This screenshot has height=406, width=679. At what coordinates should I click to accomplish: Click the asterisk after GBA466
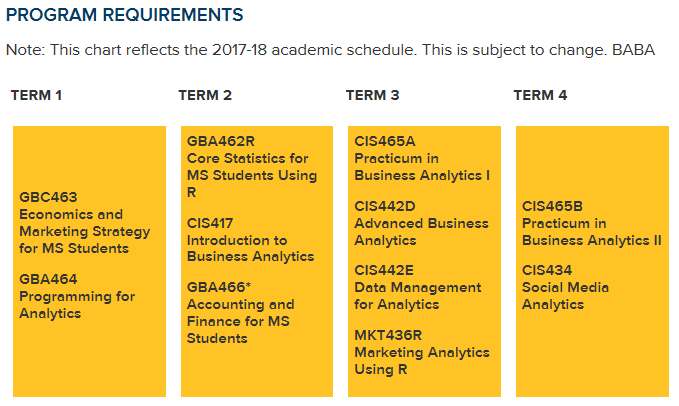248,285
